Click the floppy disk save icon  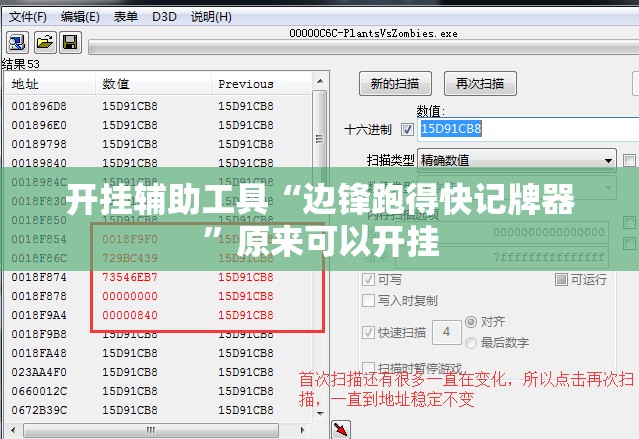70,42
